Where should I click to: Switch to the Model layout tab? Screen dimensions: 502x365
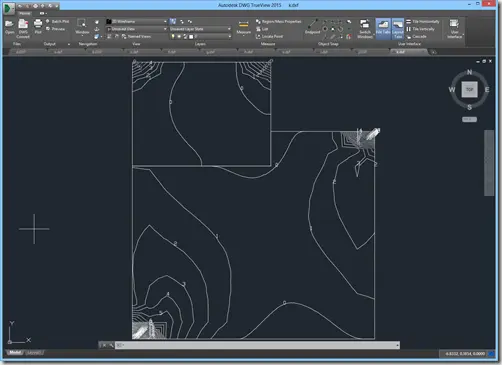15,353
